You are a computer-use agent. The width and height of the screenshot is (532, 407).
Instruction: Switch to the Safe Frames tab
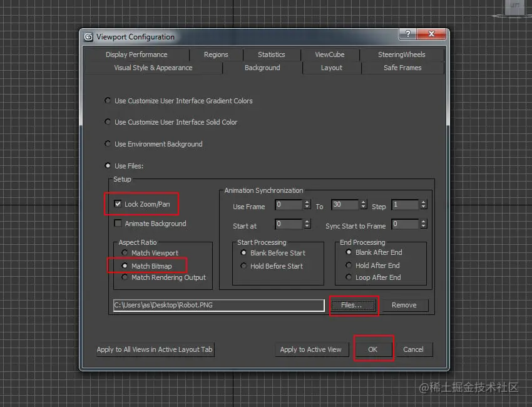pyautogui.click(x=402, y=68)
